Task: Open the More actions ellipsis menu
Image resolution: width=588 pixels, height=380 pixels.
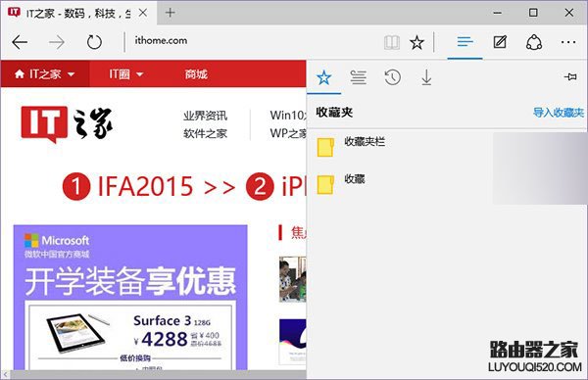Action: 568,42
